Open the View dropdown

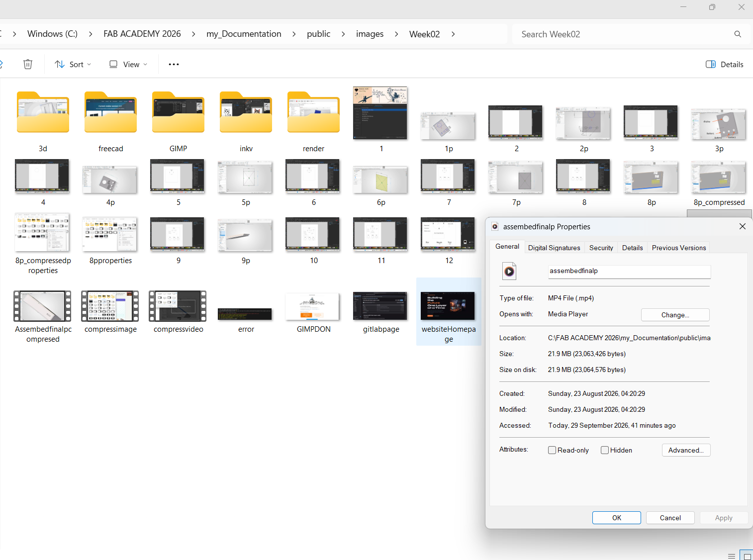[x=128, y=64]
